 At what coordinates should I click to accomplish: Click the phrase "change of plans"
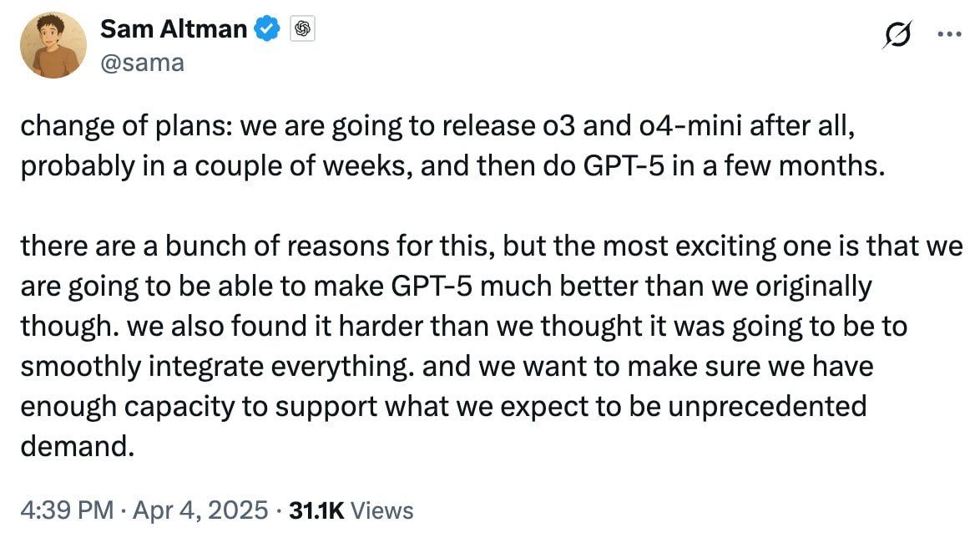[x=125, y=126]
